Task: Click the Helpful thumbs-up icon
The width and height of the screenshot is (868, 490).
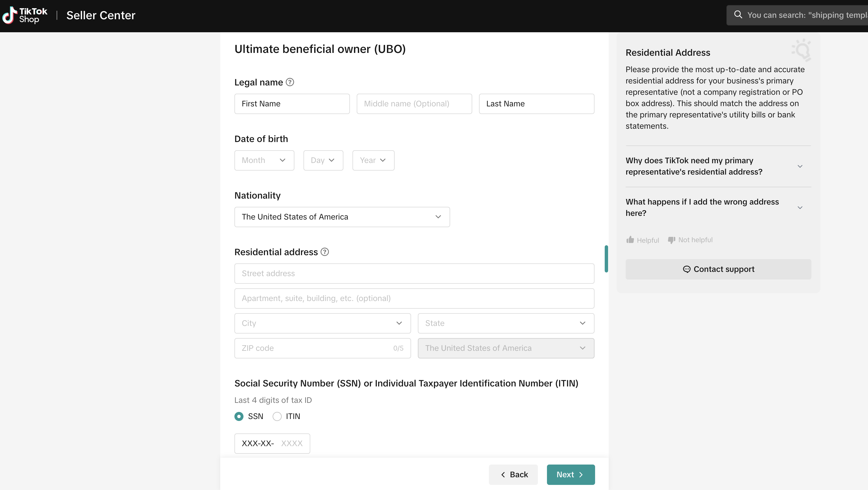Action: tap(630, 240)
